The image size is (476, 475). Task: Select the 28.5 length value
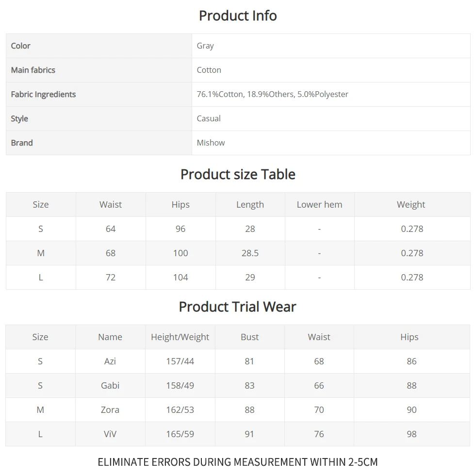tap(250, 253)
